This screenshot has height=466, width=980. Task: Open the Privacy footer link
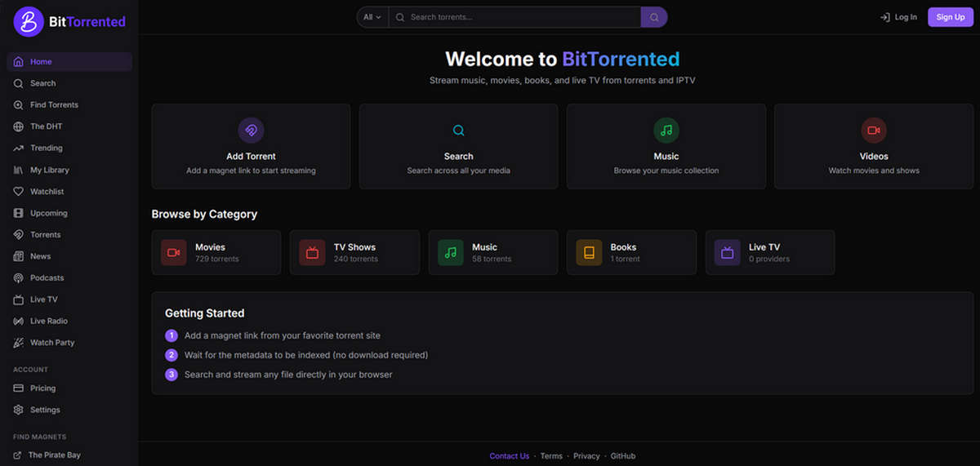586,456
